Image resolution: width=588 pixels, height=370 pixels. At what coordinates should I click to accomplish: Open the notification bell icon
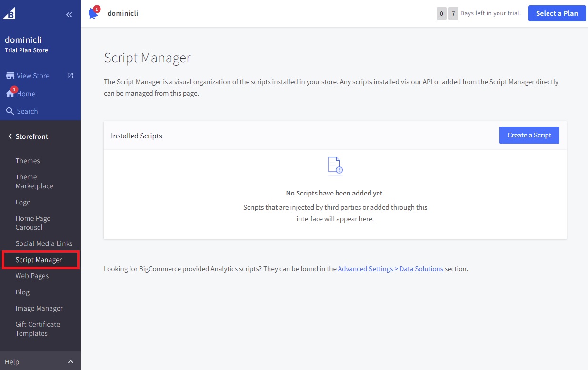coord(93,13)
